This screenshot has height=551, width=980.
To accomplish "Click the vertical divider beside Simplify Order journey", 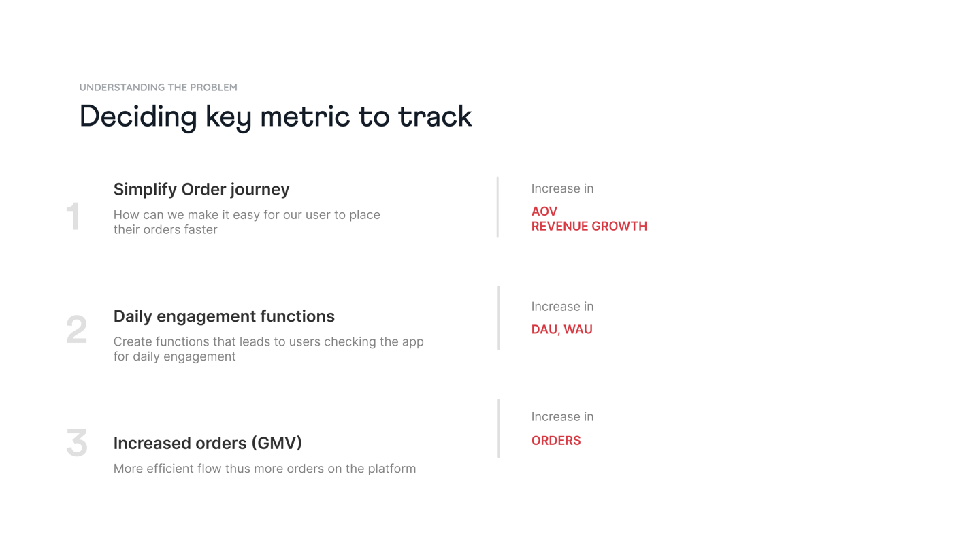I will [498, 207].
